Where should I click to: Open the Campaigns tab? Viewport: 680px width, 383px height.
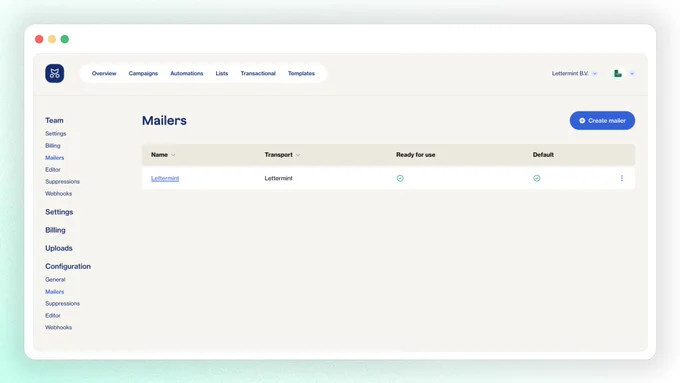click(x=143, y=73)
